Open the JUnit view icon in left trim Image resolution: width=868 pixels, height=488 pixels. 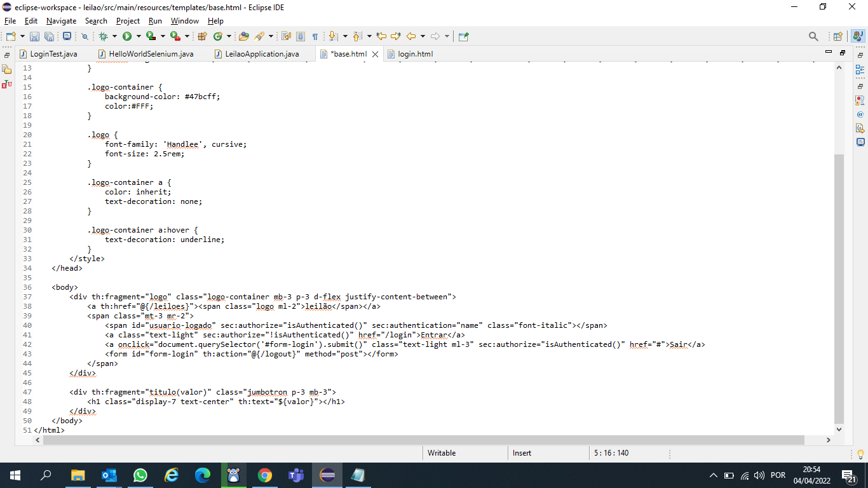(x=7, y=83)
